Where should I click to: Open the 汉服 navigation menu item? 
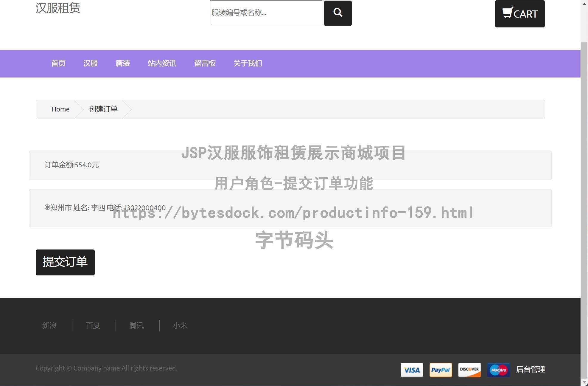[x=90, y=63]
